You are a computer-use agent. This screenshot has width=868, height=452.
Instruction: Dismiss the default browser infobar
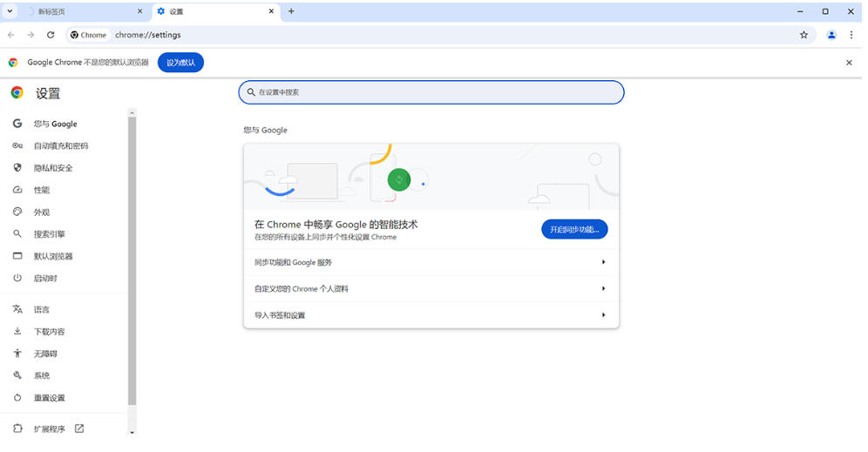click(x=849, y=63)
